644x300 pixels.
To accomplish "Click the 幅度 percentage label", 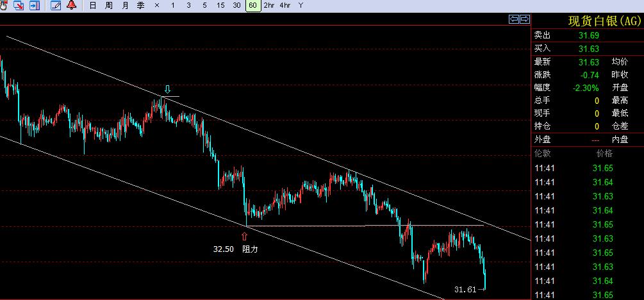I will tap(542, 88).
